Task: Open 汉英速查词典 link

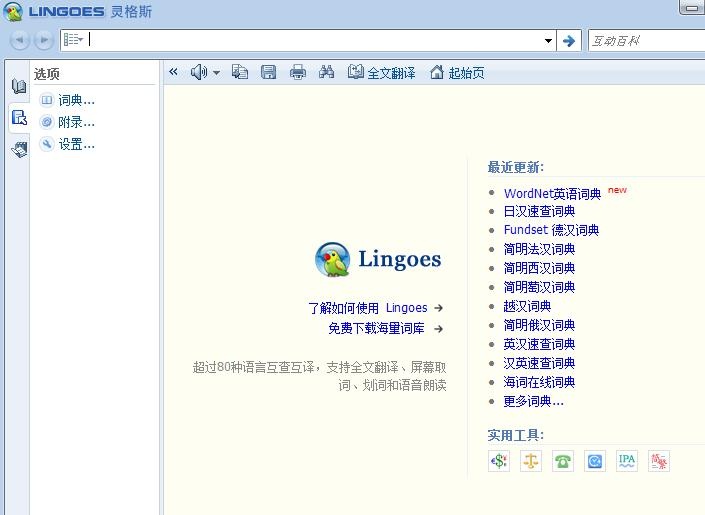Action: click(x=539, y=363)
